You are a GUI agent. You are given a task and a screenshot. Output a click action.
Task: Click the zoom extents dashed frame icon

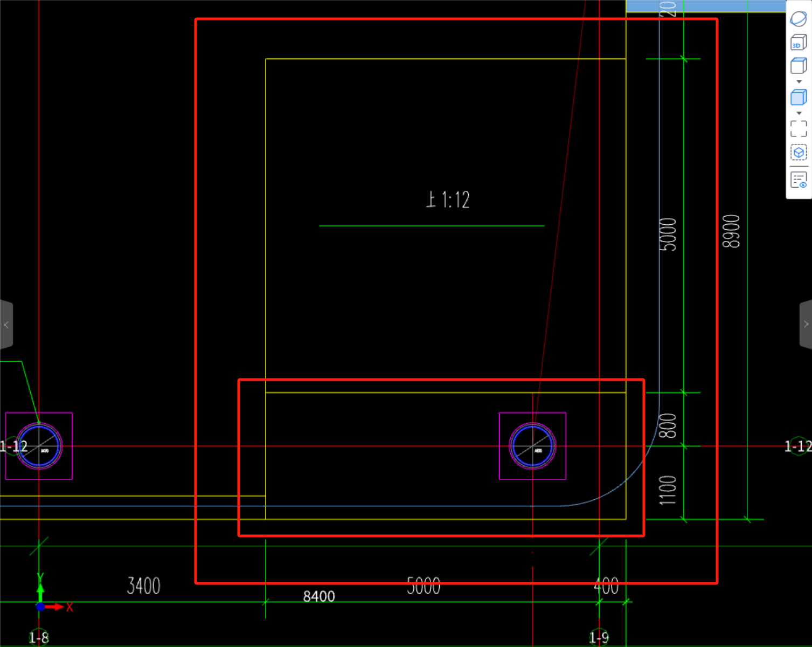[799, 129]
